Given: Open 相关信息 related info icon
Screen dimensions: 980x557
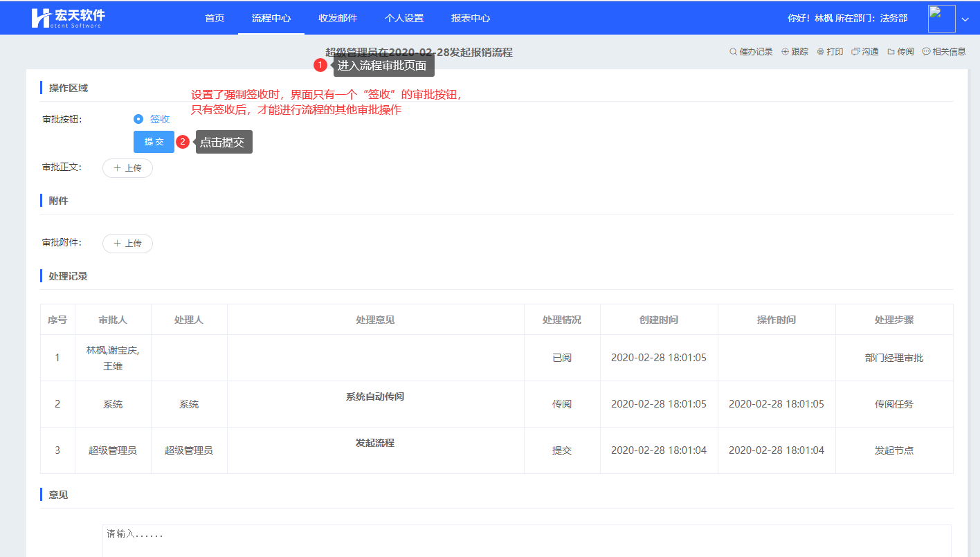Looking at the screenshot, I should coord(926,52).
